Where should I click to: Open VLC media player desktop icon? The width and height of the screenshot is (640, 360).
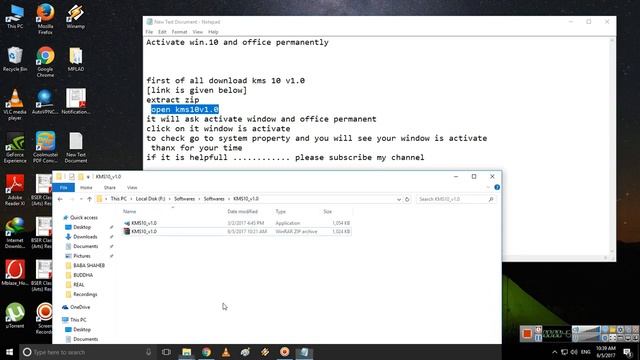click(x=15, y=104)
